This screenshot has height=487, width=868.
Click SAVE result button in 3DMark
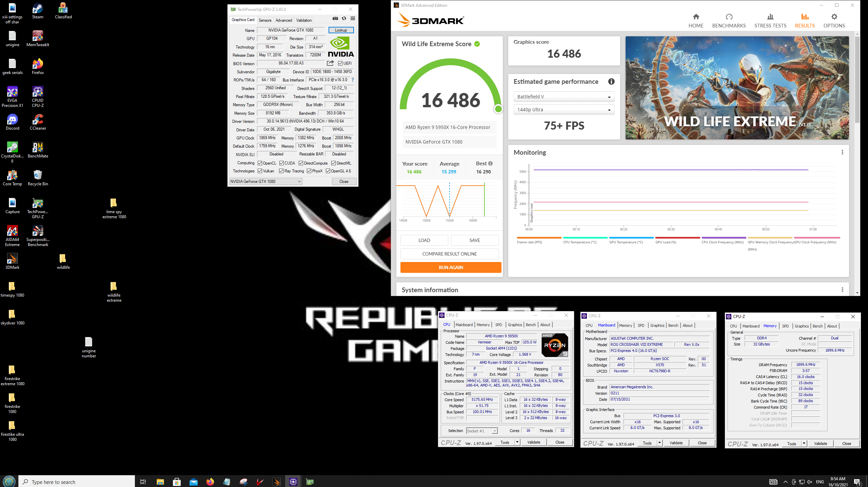[x=475, y=240]
